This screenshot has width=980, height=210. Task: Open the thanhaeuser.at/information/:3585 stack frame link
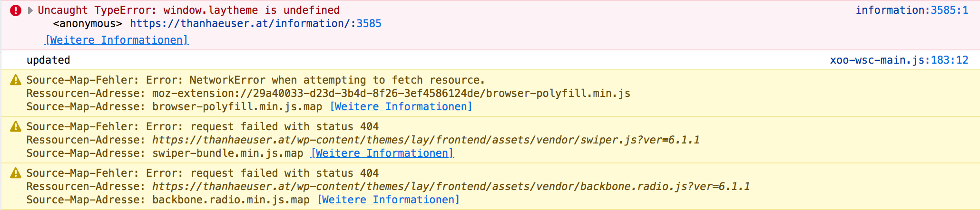tap(255, 24)
